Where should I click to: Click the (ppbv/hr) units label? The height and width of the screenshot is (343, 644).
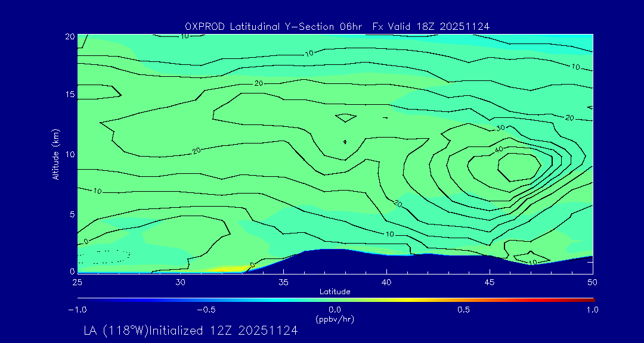tap(335, 319)
